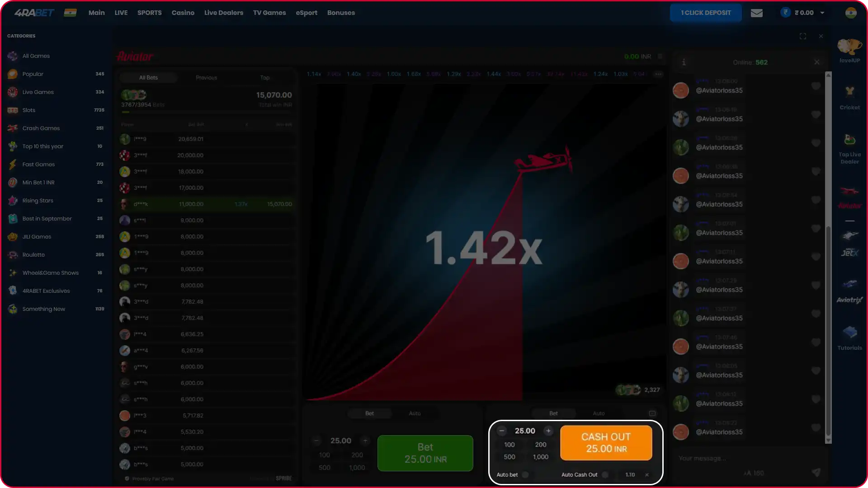
Task: Decrease the left panel bet amount
Action: point(316,441)
